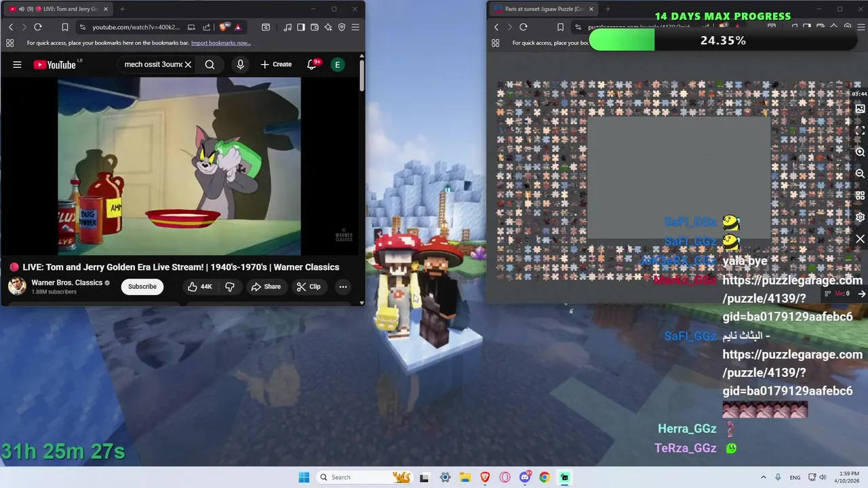Open Brave VPN shield icon in YouTube window

coord(342,27)
